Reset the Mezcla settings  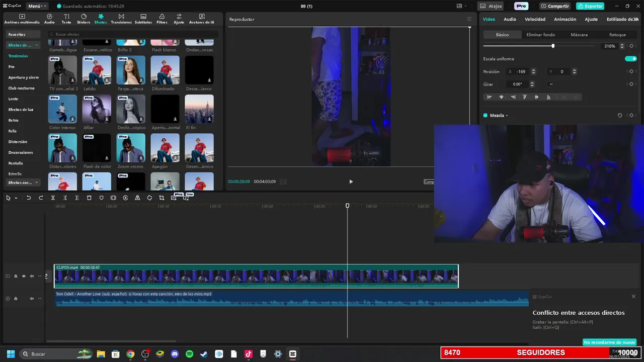click(620, 115)
